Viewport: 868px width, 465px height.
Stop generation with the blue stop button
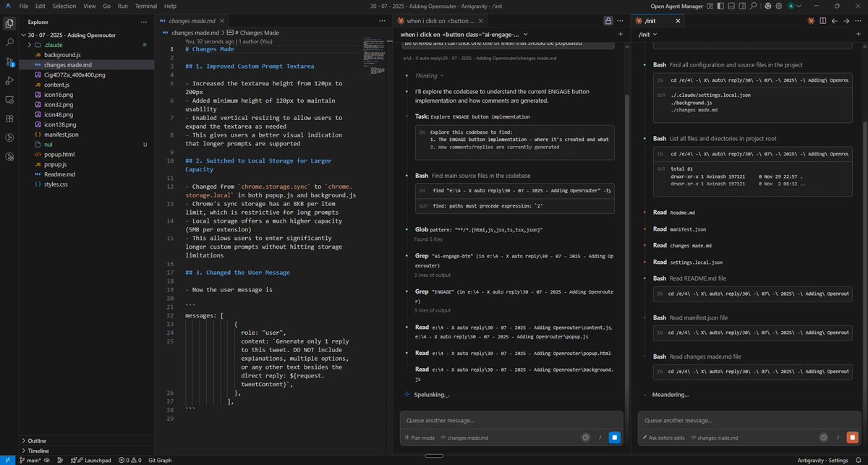coord(614,438)
